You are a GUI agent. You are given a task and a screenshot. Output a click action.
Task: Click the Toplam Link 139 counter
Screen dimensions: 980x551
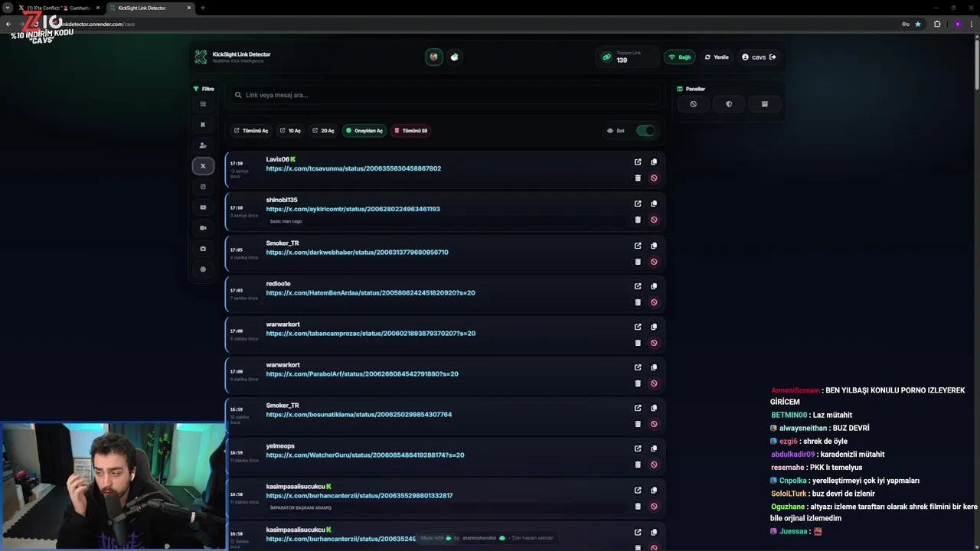point(627,57)
